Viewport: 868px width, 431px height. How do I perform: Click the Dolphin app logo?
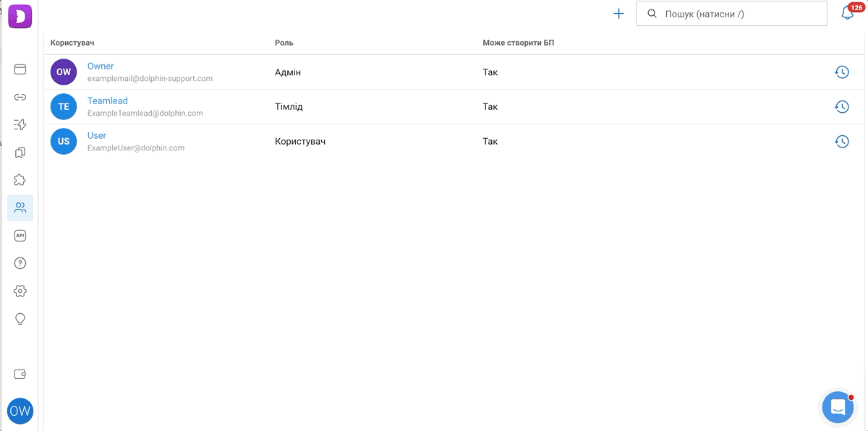(x=20, y=16)
